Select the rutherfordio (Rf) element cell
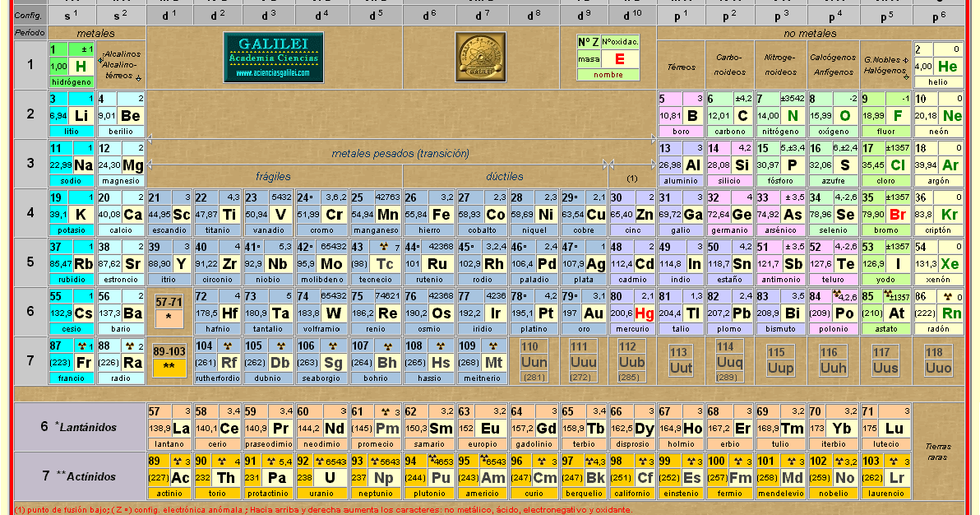 (x=217, y=362)
